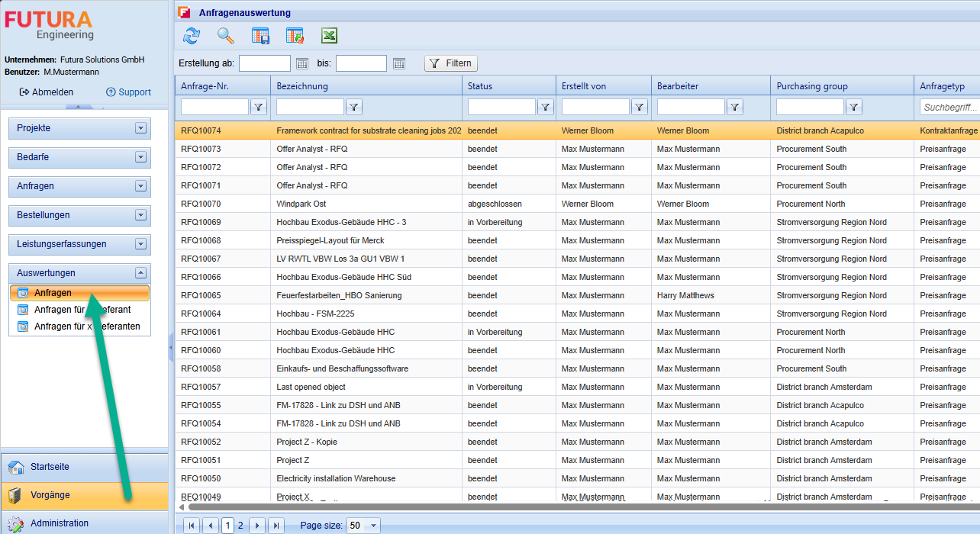
Task: Open the Vorgänge navigation tab
Action: pyautogui.click(x=84, y=495)
